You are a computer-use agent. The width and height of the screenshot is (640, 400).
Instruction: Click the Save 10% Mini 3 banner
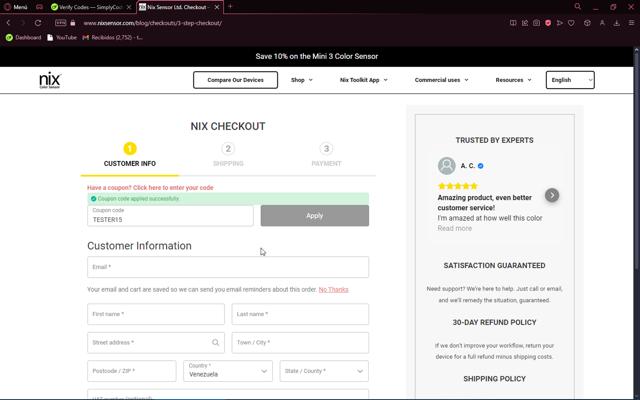(317, 56)
